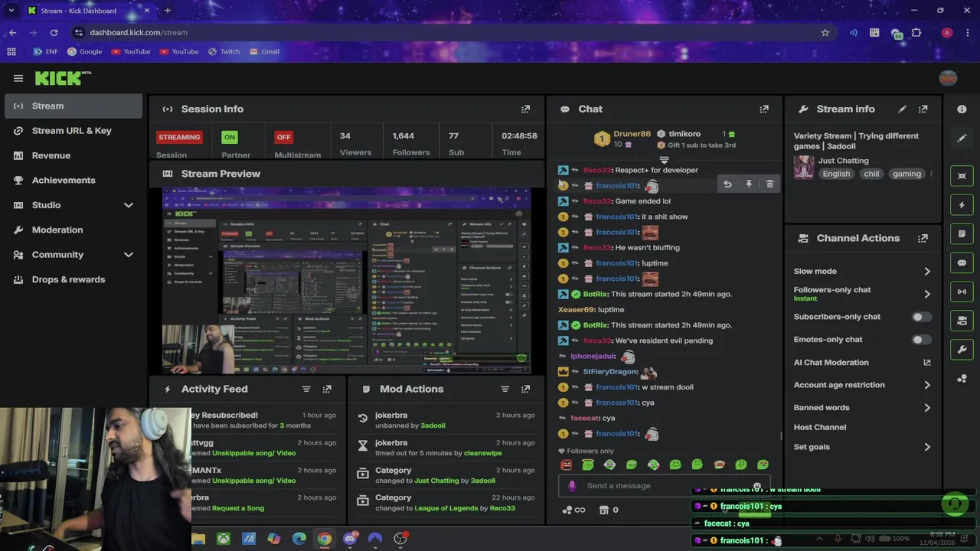Delete francois101's highlighted chat message

coord(769,184)
